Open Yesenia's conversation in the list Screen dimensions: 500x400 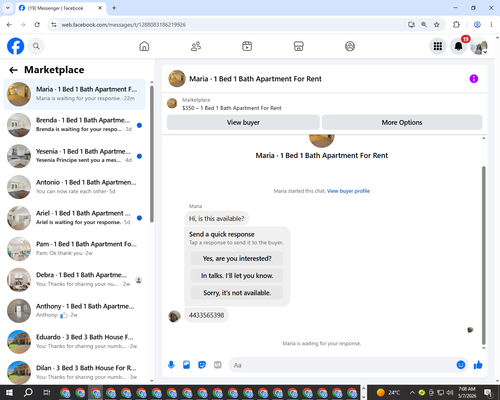pyautogui.click(x=74, y=156)
